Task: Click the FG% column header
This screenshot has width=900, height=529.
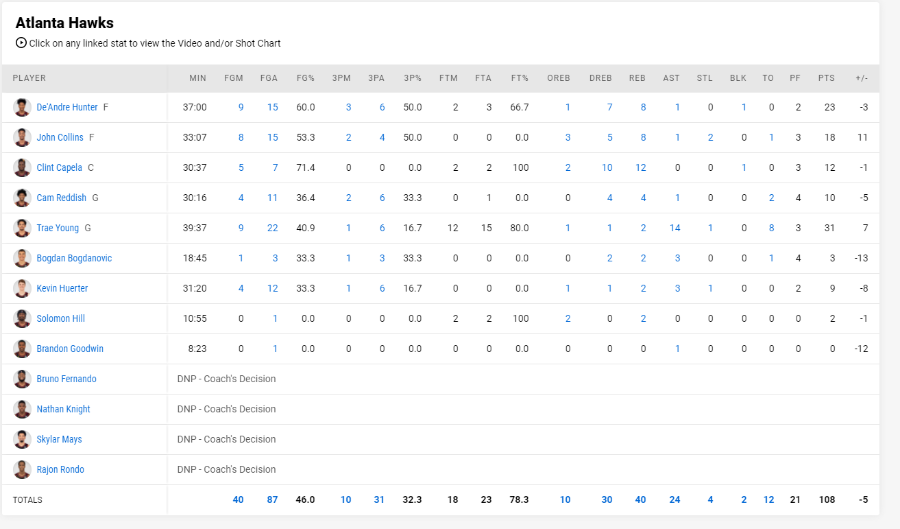Action: [x=305, y=78]
